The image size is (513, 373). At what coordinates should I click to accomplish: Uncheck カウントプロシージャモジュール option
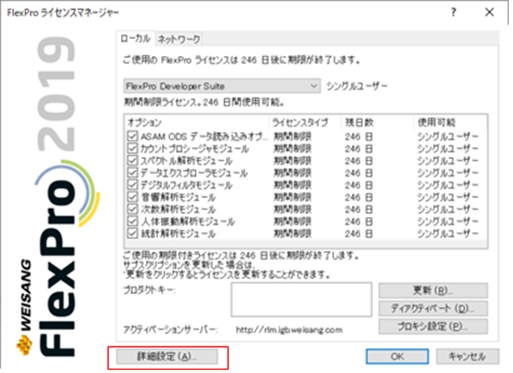132,148
